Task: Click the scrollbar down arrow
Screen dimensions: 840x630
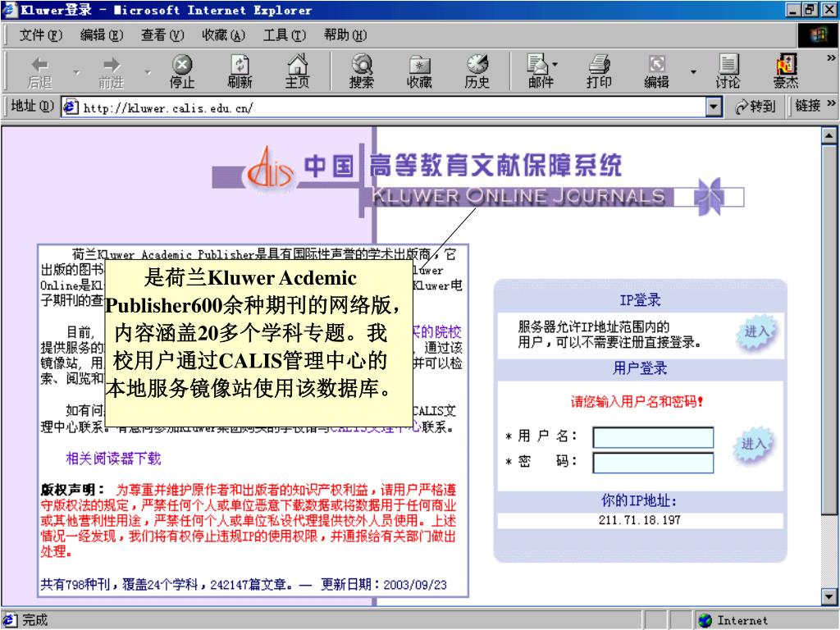Action: pos(829,596)
